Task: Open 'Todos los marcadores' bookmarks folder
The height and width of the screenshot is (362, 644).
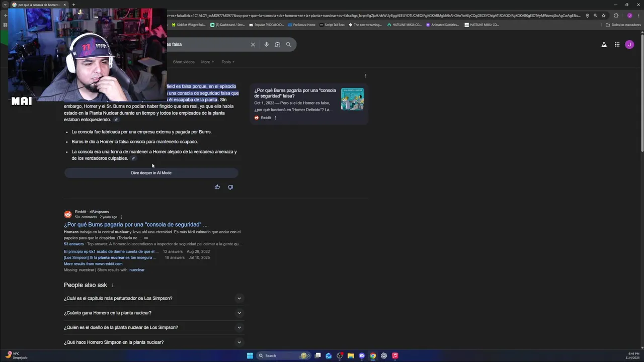Action: [x=623, y=25]
